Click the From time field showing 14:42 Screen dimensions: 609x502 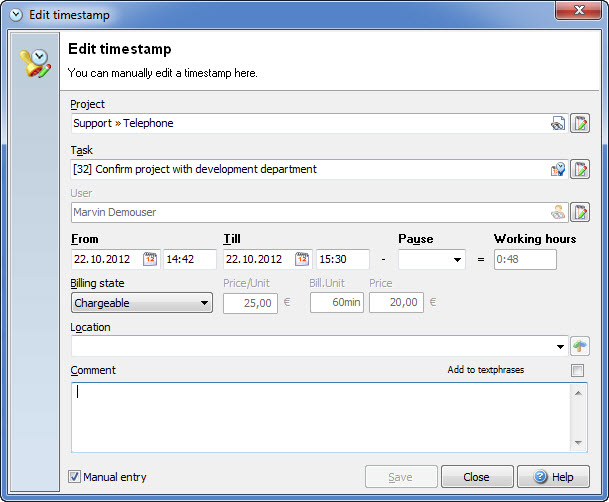[x=190, y=259]
